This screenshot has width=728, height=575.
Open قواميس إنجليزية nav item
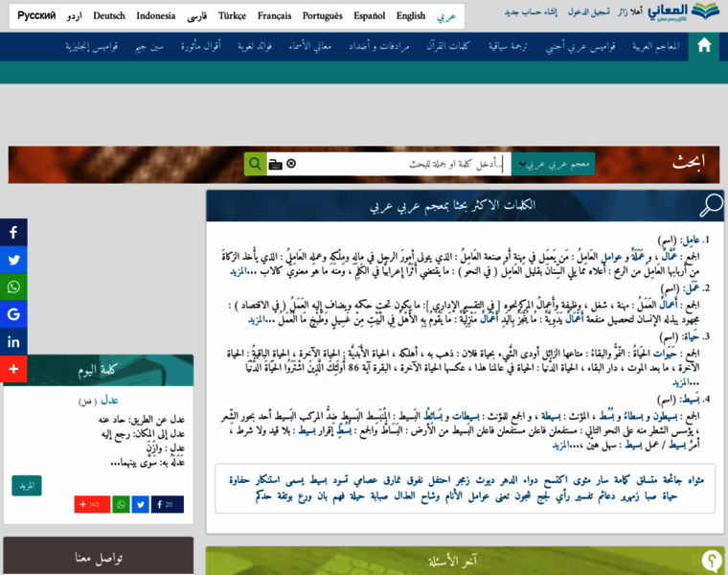tap(91, 46)
